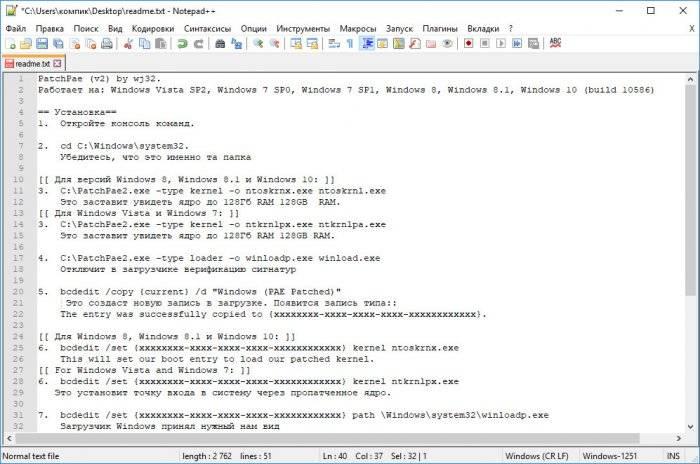Close the readme.txt tab via red X
The image size is (700, 464).
click(57, 63)
